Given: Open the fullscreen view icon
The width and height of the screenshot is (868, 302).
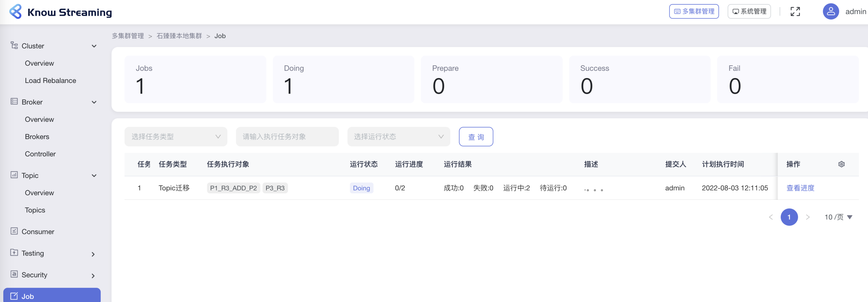Looking at the screenshot, I should point(795,11).
